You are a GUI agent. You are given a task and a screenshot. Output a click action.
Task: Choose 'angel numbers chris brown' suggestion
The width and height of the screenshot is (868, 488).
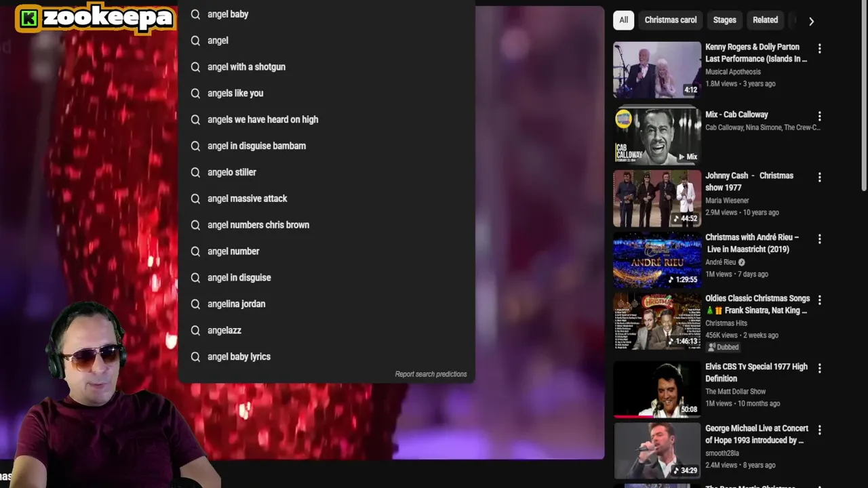click(326, 226)
